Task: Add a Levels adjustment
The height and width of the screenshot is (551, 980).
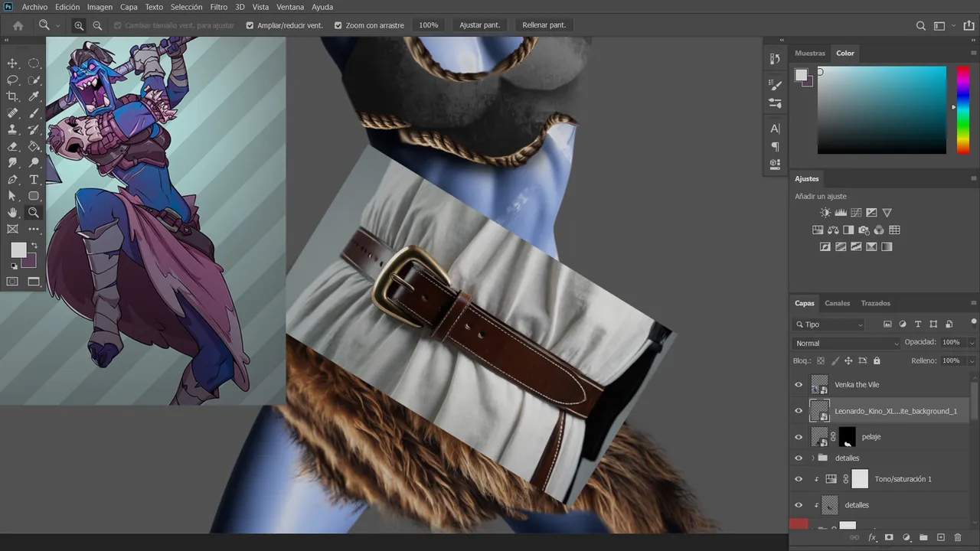Action: (x=841, y=213)
